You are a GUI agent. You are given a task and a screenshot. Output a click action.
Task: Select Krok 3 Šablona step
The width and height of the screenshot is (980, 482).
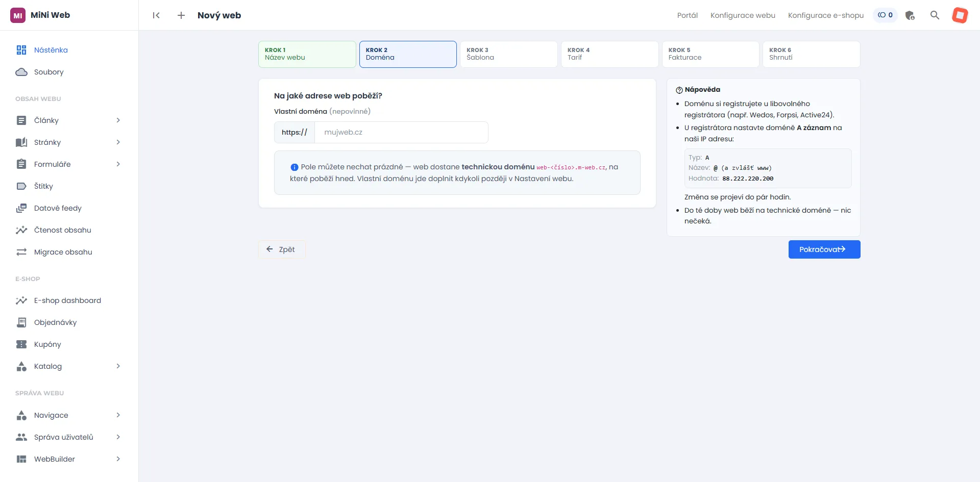tap(508, 54)
